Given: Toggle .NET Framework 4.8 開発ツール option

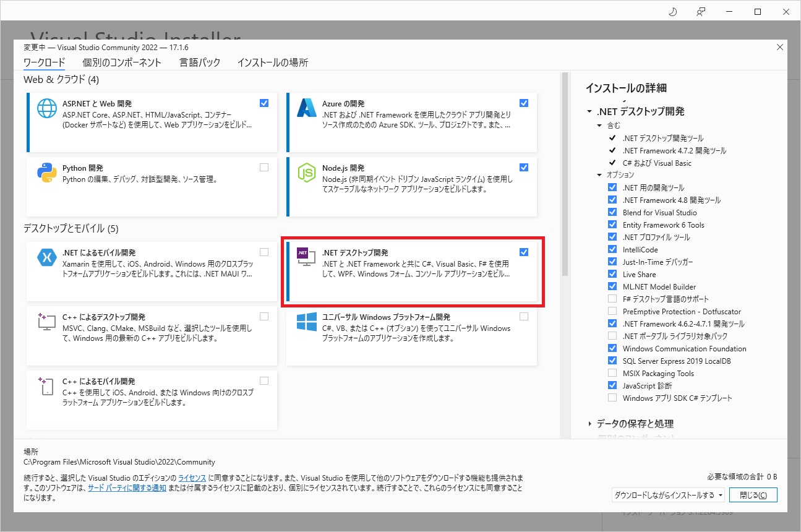Looking at the screenshot, I should (612, 200).
